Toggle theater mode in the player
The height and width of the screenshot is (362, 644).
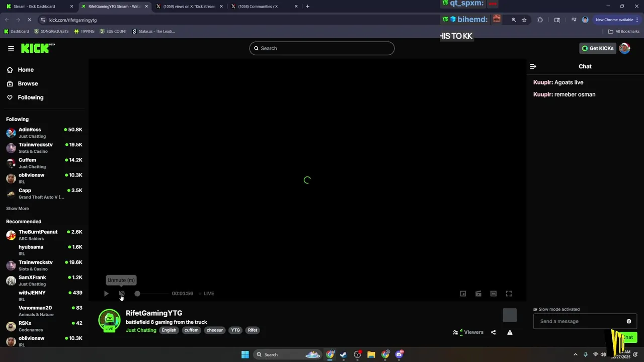494,294
